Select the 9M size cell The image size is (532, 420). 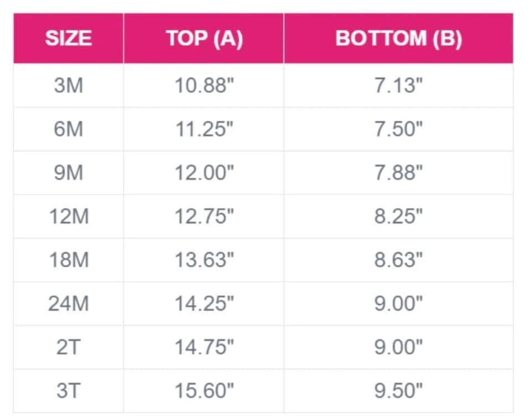pyautogui.click(x=68, y=173)
